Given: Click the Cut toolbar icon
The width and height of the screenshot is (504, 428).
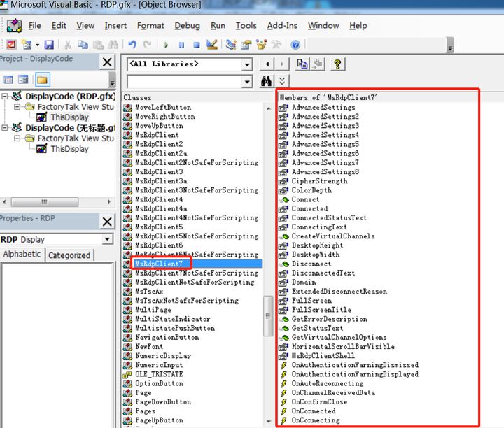Looking at the screenshot, I should pyautogui.click(x=67, y=45).
